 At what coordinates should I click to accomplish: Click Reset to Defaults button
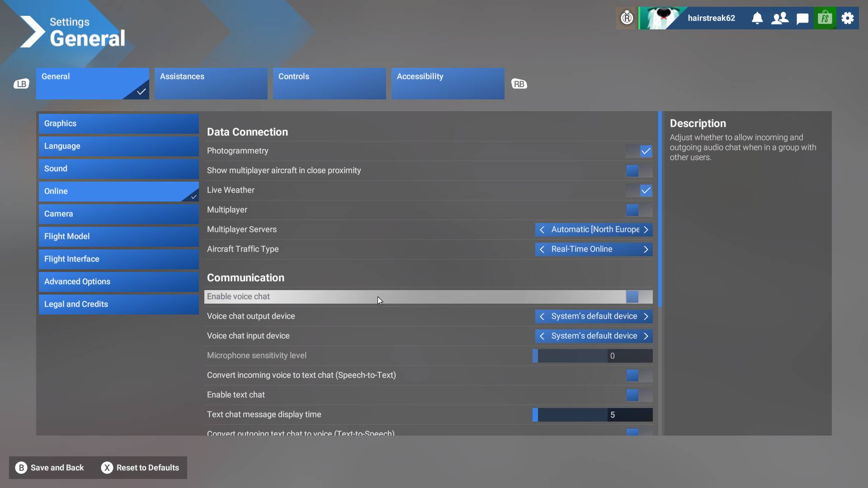click(140, 468)
